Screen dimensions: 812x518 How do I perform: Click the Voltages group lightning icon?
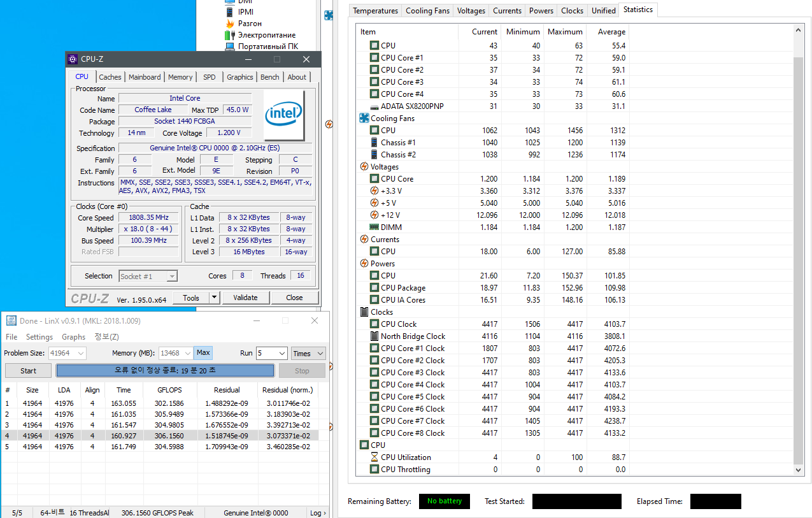(364, 167)
